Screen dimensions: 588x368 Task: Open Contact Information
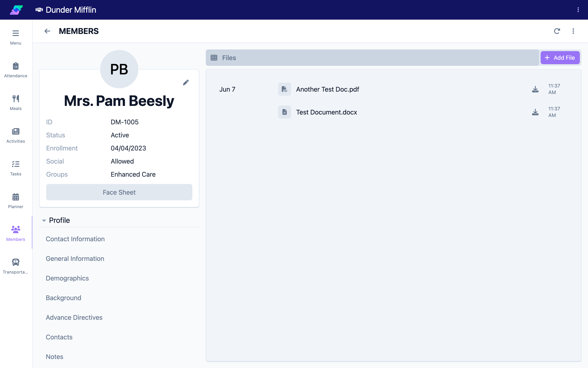click(x=75, y=239)
